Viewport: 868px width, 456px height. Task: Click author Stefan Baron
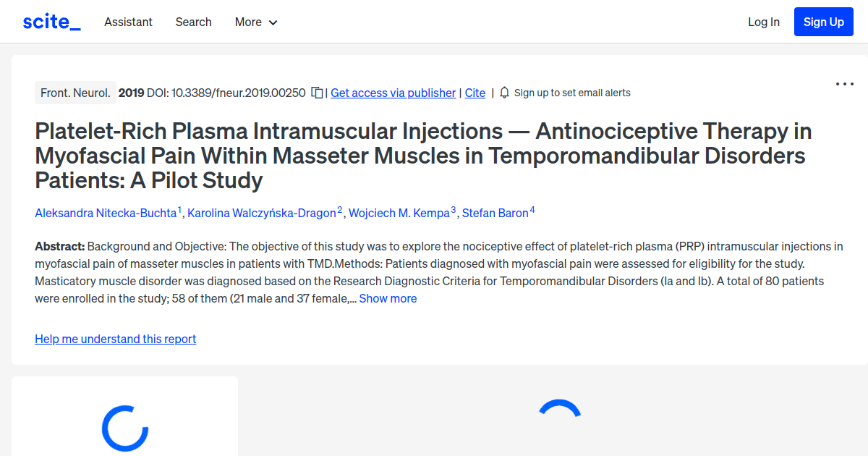click(496, 213)
